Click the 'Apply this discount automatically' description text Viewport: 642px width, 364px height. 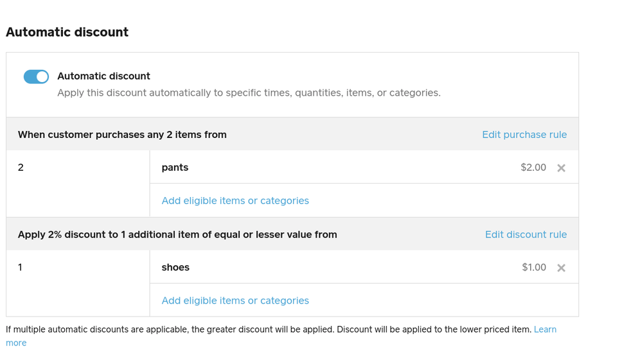249,93
